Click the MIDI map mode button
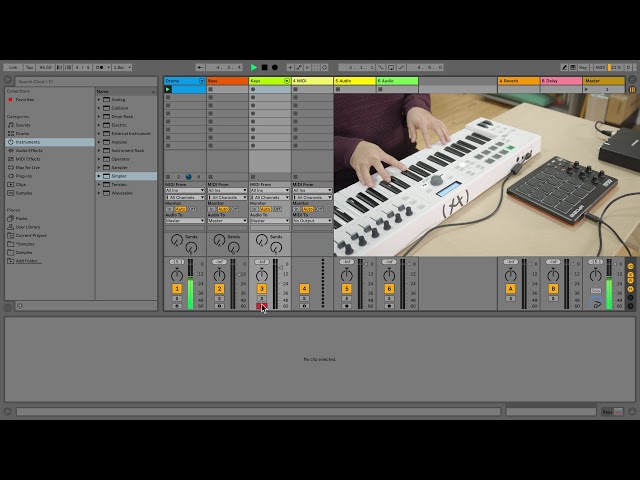The width and height of the screenshot is (640, 480). point(600,67)
